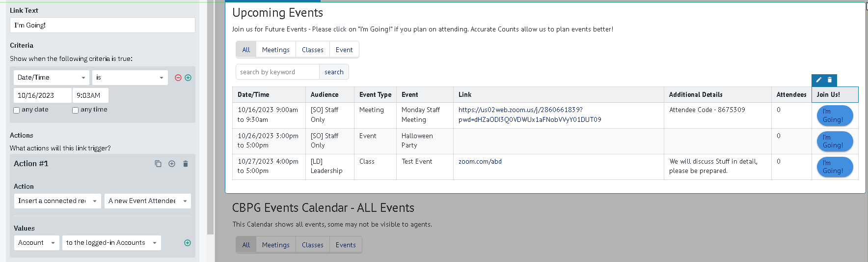Click the Link Text input field
Image resolution: width=868 pixels, height=262 pixels.
[102, 25]
